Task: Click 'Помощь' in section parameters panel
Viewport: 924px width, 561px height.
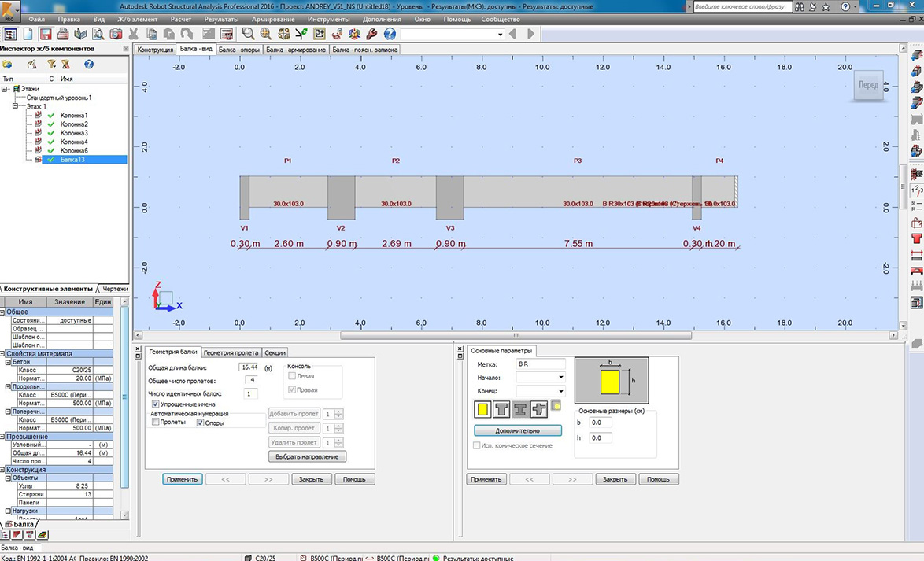Action: pyautogui.click(x=658, y=479)
